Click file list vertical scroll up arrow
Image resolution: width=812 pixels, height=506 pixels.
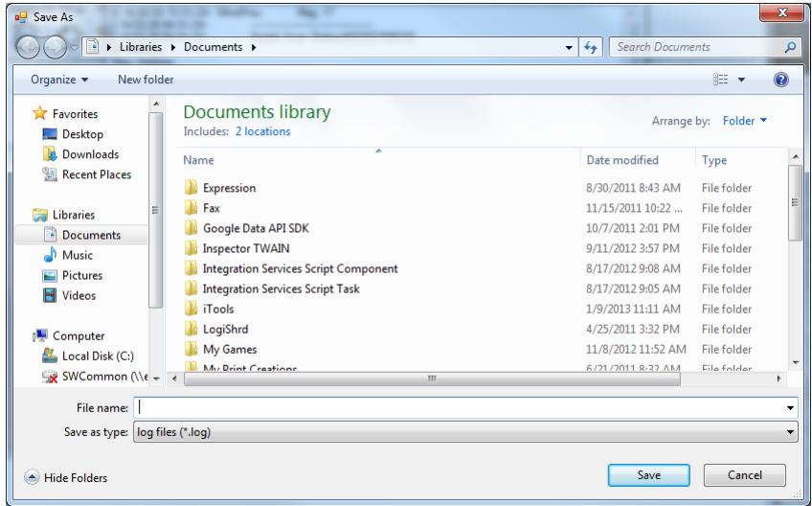(795, 156)
